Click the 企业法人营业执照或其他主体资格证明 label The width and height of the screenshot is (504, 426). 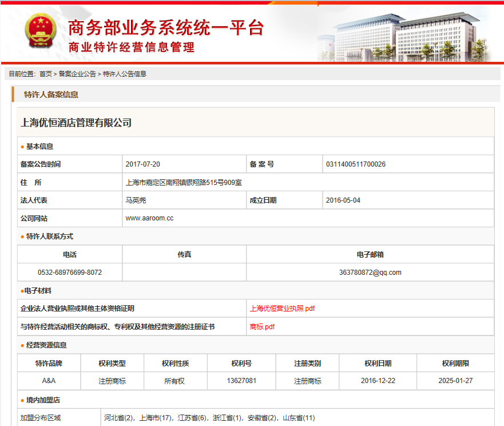(77, 309)
